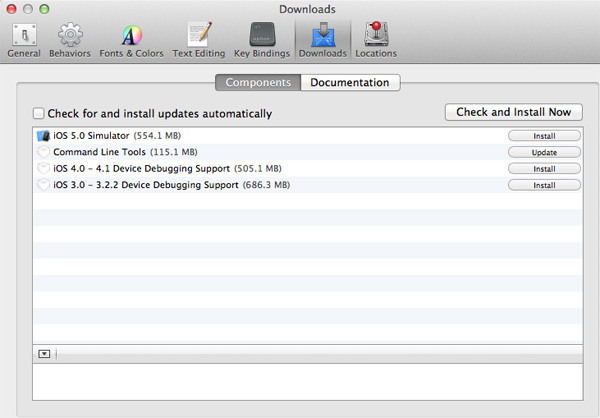Image resolution: width=600 pixels, height=418 pixels.
Task: Enable automatic check and install updates
Action: pos(38,113)
